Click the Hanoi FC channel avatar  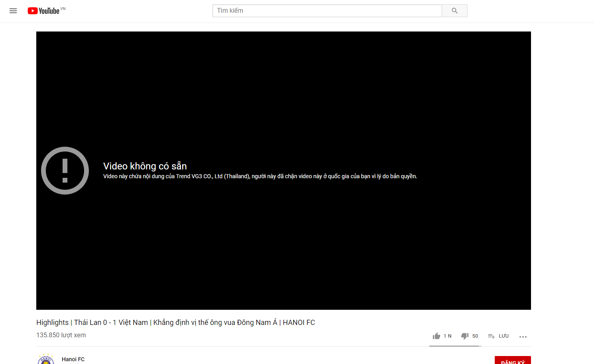click(x=46, y=359)
